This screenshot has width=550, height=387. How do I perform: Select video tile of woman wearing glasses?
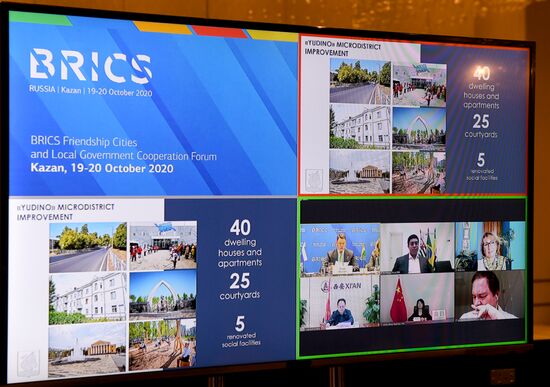(x=490, y=246)
